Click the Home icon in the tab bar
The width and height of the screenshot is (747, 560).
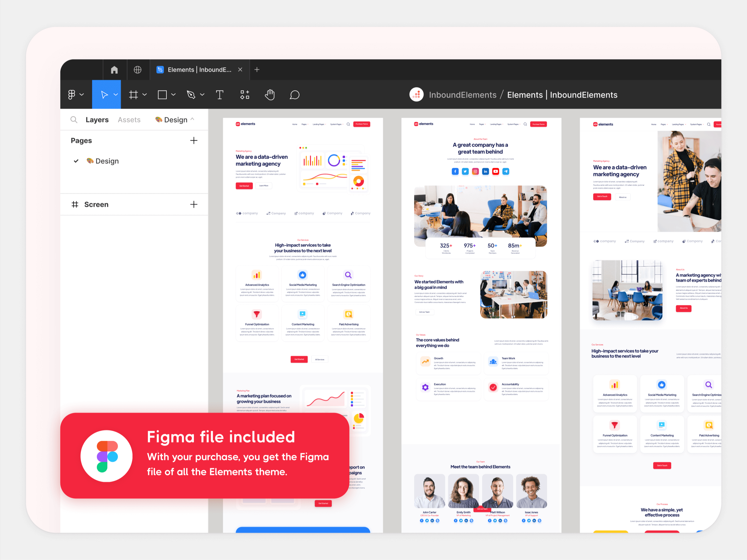(x=114, y=70)
